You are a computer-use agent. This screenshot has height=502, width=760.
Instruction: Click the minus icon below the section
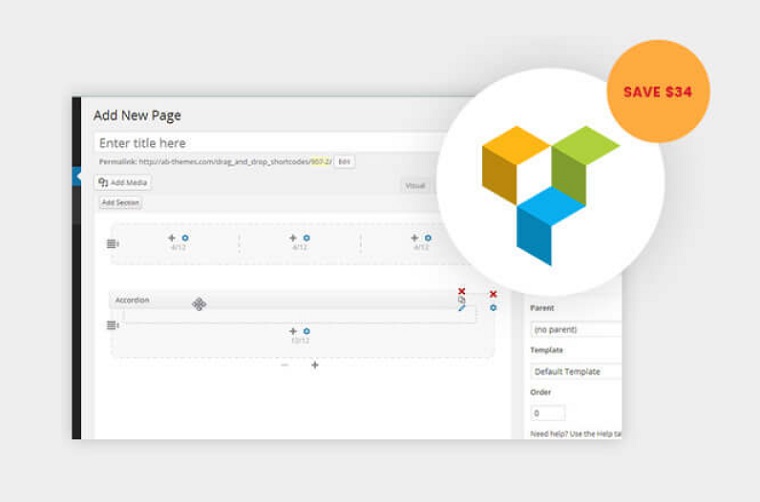pyautogui.click(x=285, y=365)
